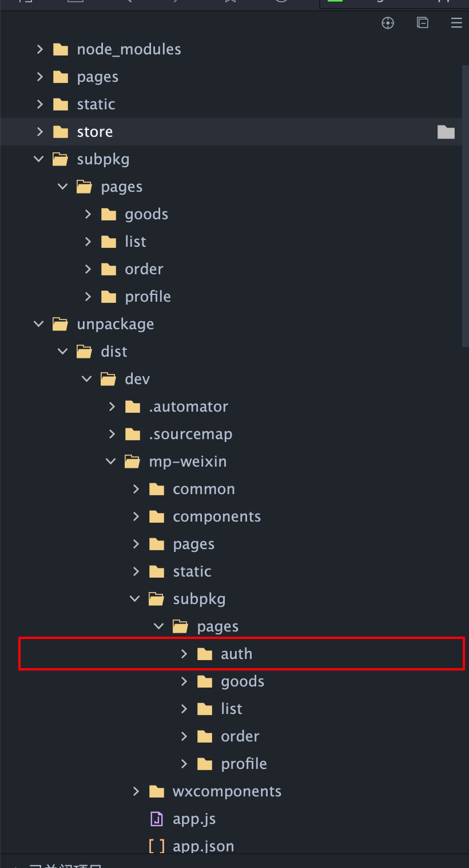Image resolution: width=469 pixels, height=868 pixels.
Task: Expand the node_modules folder chevron
Action: [x=39, y=49]
